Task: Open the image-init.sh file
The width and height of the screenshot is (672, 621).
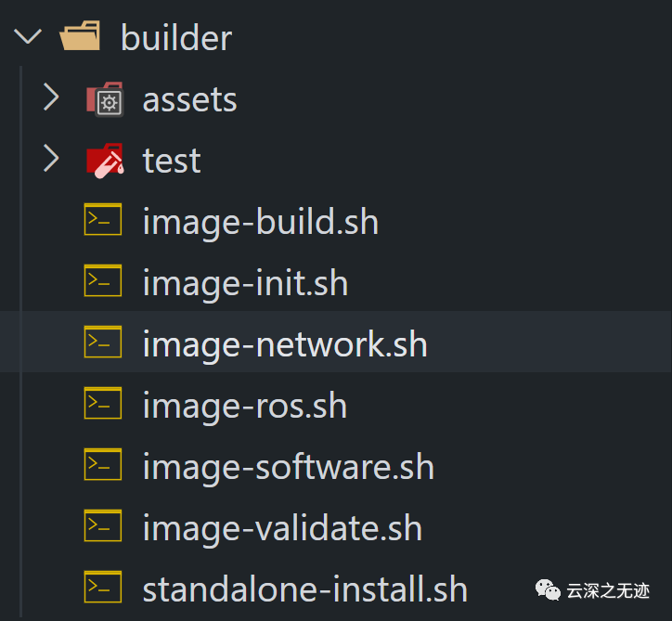Action: coord(245,283)
